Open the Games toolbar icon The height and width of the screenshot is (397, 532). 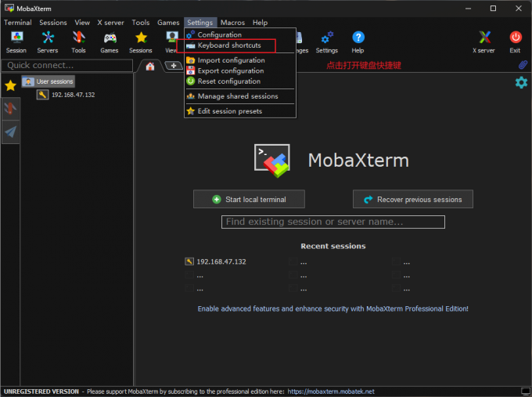click(110, 42)
